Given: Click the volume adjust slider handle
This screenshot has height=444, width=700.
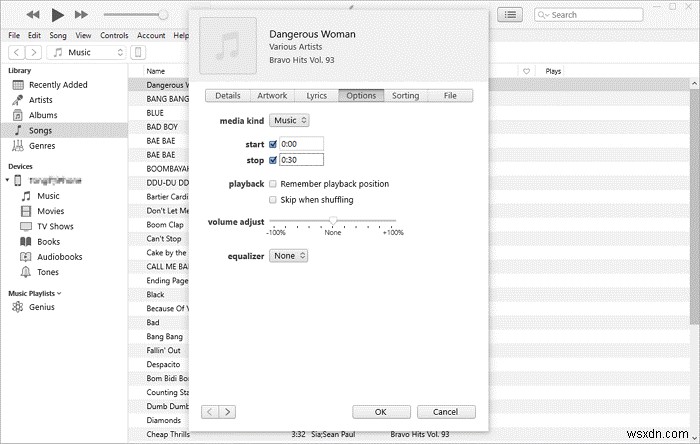Looking at the screenshot, I should point(333,220).
